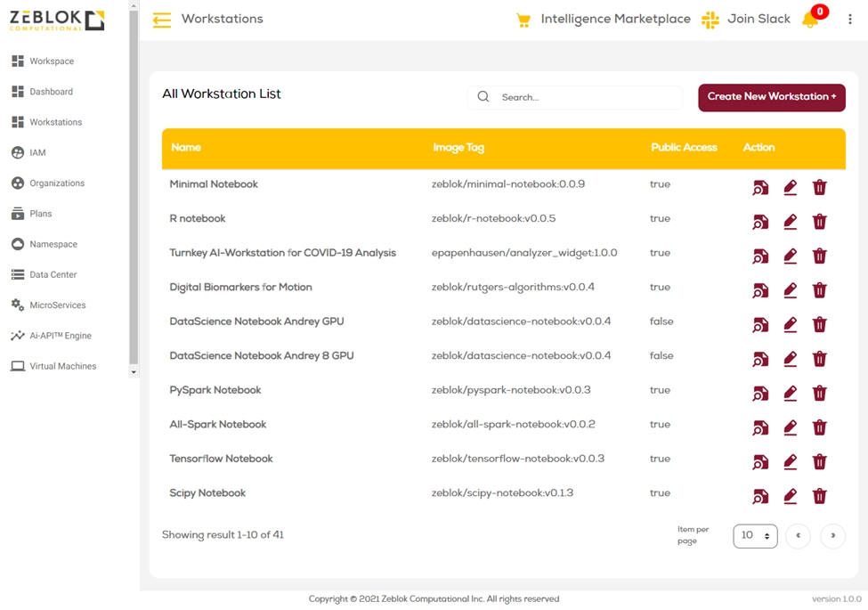Go to the next results page
Viewport: 868px width, 610px height.
(x=832, y=536)
